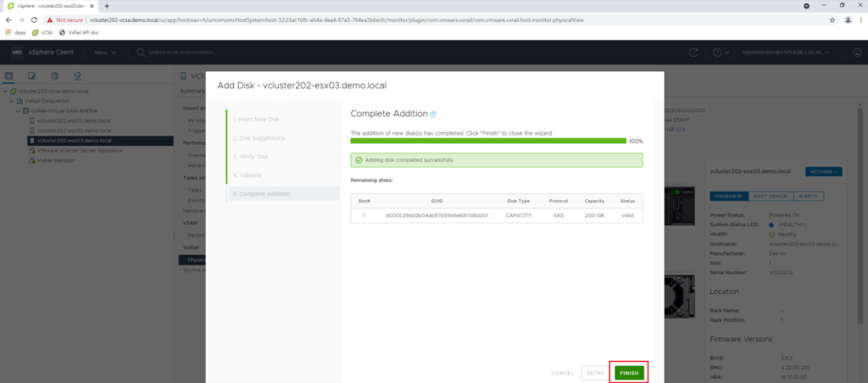The width and height of the screenshot is (868, 383).
Task: Click the Slot# column header
Action: 364,201
